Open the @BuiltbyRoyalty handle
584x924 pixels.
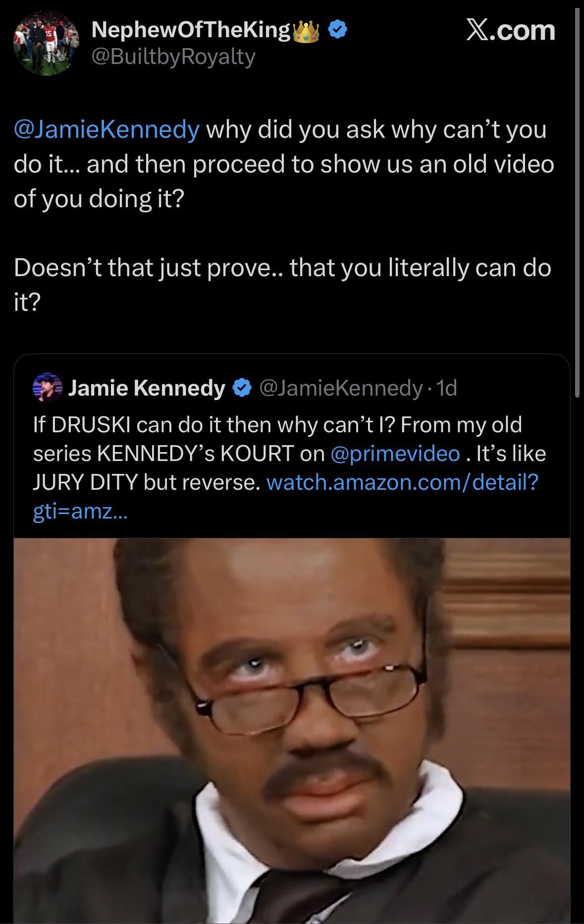coord(173,58)
